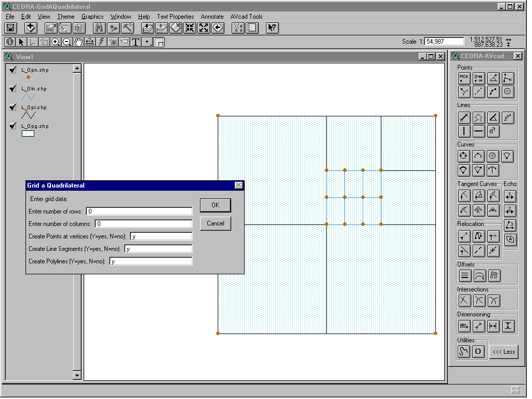Click the Create Polylines field
Screen dimensions: 532x399
(x=151, y=262)
